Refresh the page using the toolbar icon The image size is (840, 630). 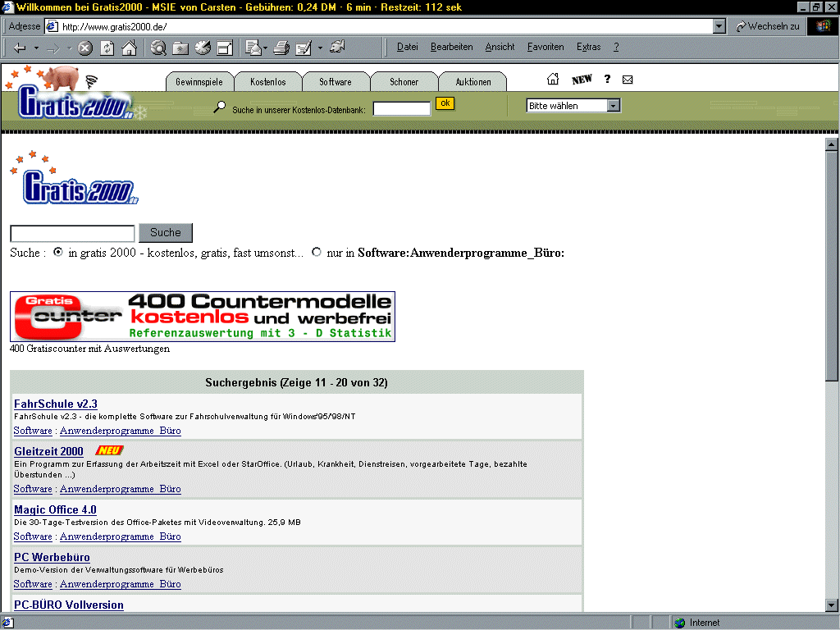click(107, 48)
